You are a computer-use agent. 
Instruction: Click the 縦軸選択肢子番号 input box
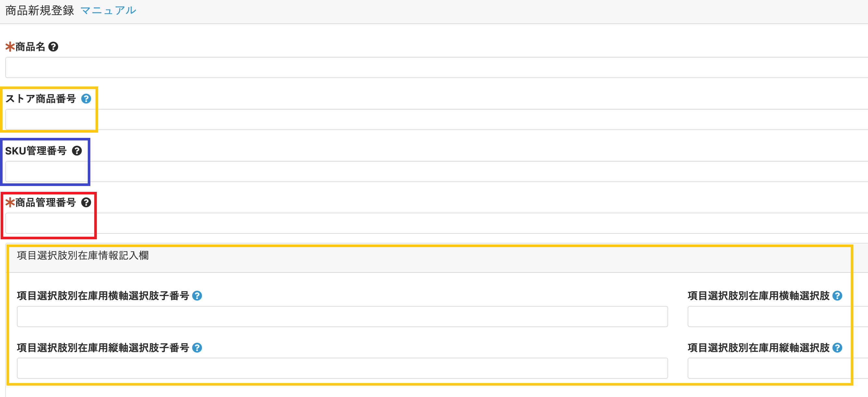(x=342, y=368)
